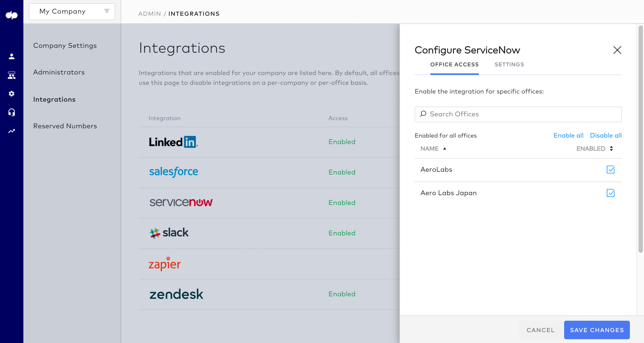Click ADMIN breadcrumb link

149,14
